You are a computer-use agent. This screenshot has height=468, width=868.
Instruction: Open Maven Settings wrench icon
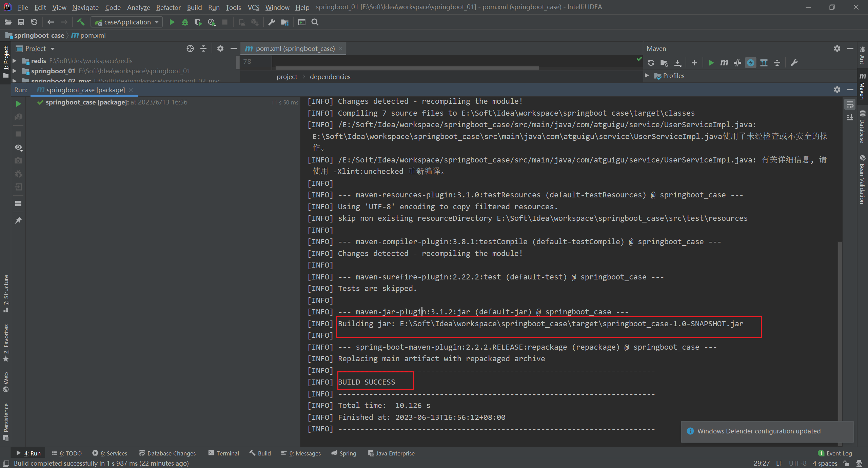click(x=794, y=63)
